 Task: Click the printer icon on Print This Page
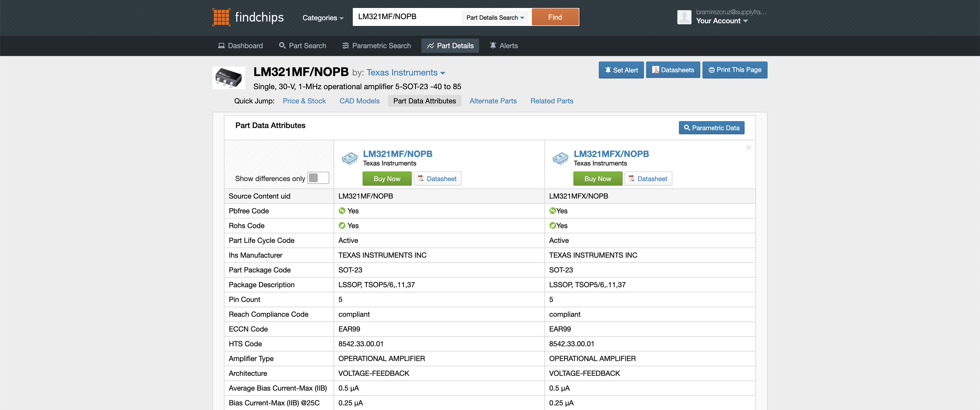711,70
